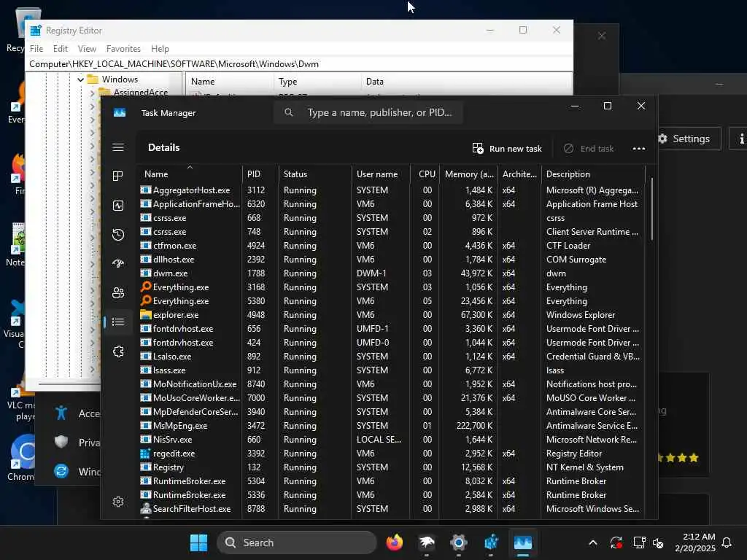Image resolution: width=747 pixels, height=560 pixels.
Task: Open the Processes page in Task Manager sidebar
Action: coord(118,176)
